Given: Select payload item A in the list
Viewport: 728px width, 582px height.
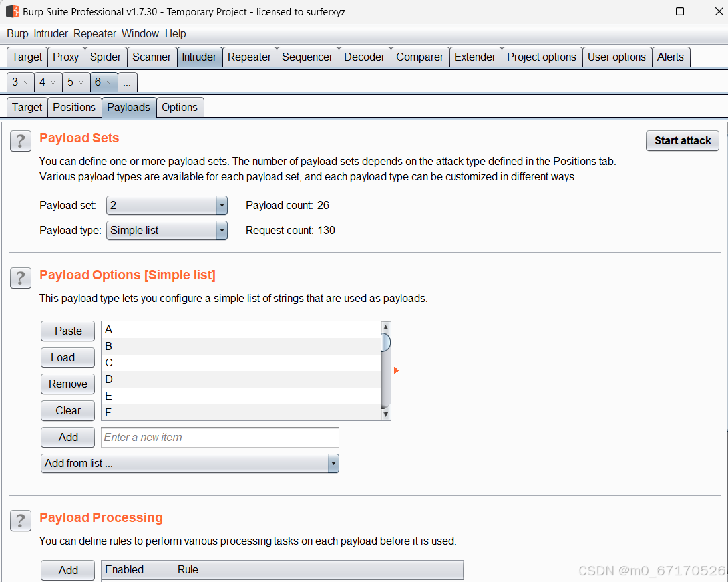Looking at the screenshot, I should [x=241, y=329].
